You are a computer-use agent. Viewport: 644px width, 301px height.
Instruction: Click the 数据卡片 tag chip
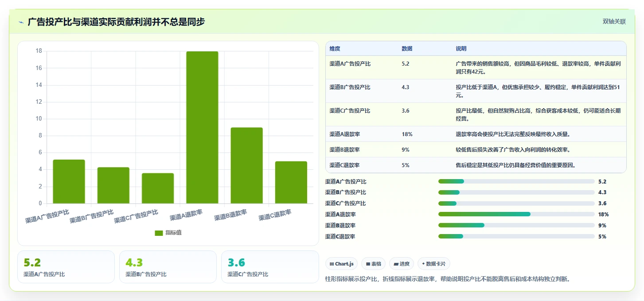coord(434,264)
